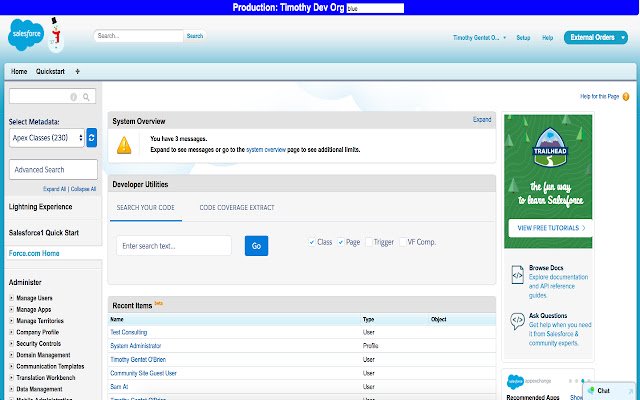Expand the Manage Territories tree item
The width and height of the screenshot is (640, 400).
pyautogui.click(x=11, y=321)
